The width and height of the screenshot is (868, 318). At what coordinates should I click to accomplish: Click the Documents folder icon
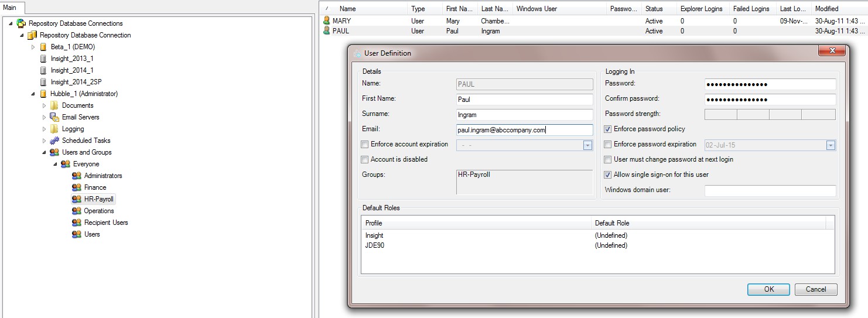54,105
